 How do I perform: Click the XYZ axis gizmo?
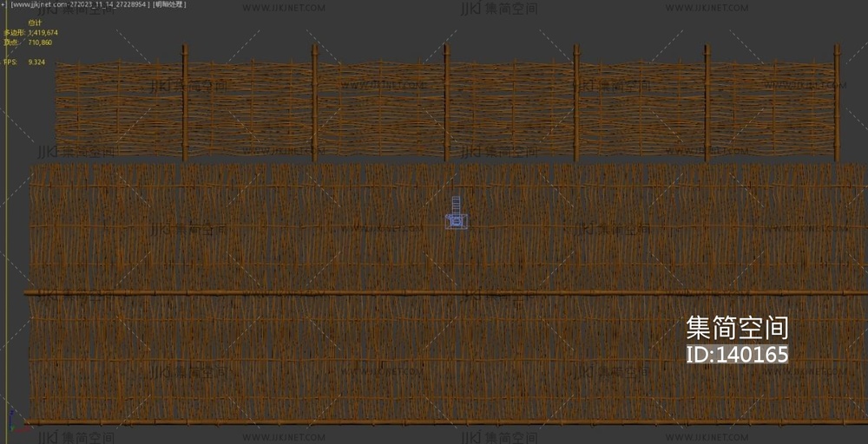click(x=10, y=425)
